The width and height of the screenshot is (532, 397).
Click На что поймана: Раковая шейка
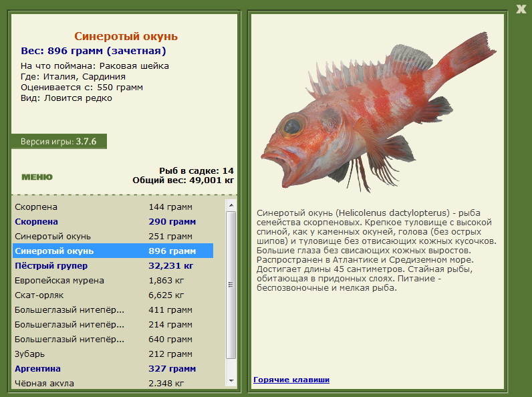click(x=95, y=65)
